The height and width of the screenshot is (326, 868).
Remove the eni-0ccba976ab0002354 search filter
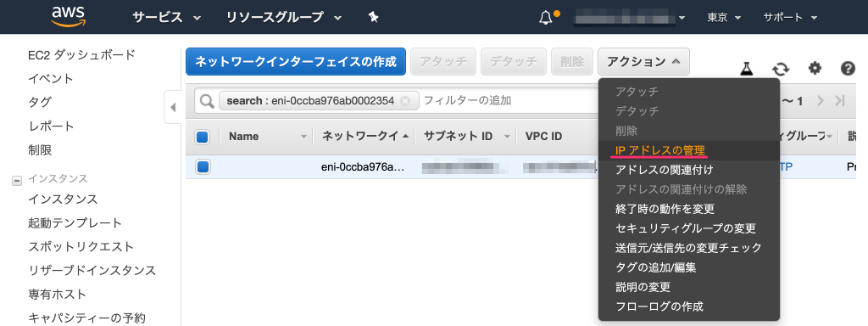pyautogui.click(x=405, y=101)
